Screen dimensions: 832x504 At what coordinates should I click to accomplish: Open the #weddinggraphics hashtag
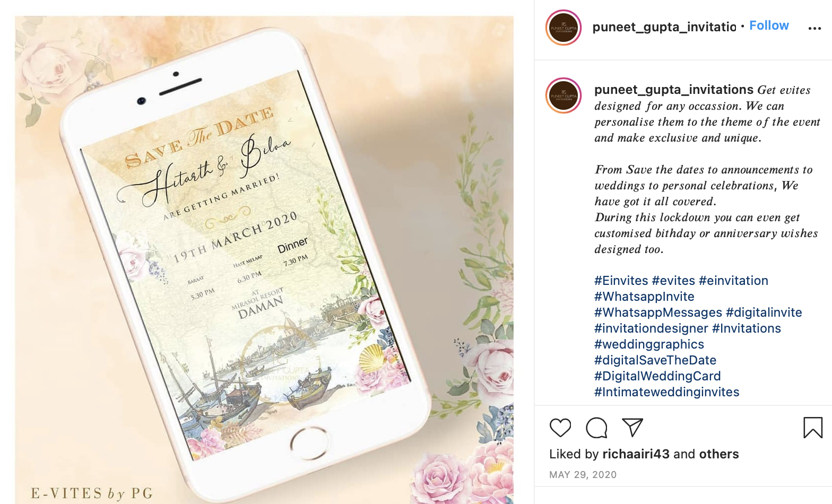[649, 344]
